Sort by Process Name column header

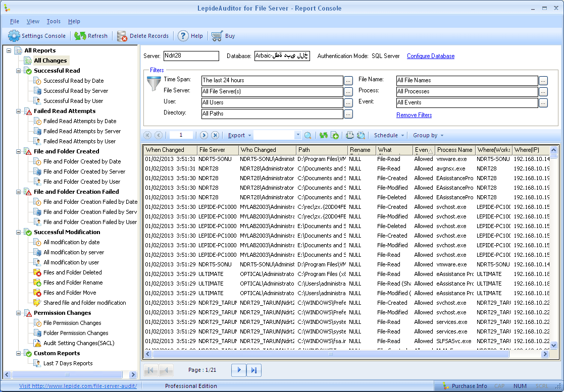[454, 150]
